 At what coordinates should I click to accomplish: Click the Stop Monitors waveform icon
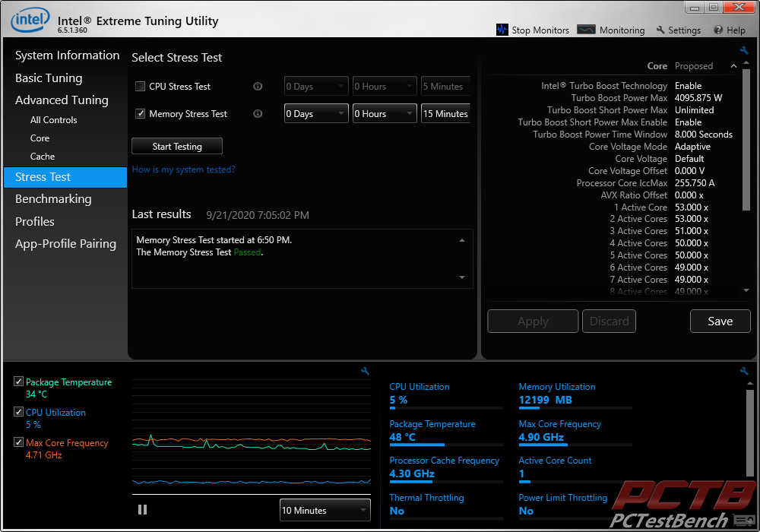pyautogui.click(x=502, y=30)
